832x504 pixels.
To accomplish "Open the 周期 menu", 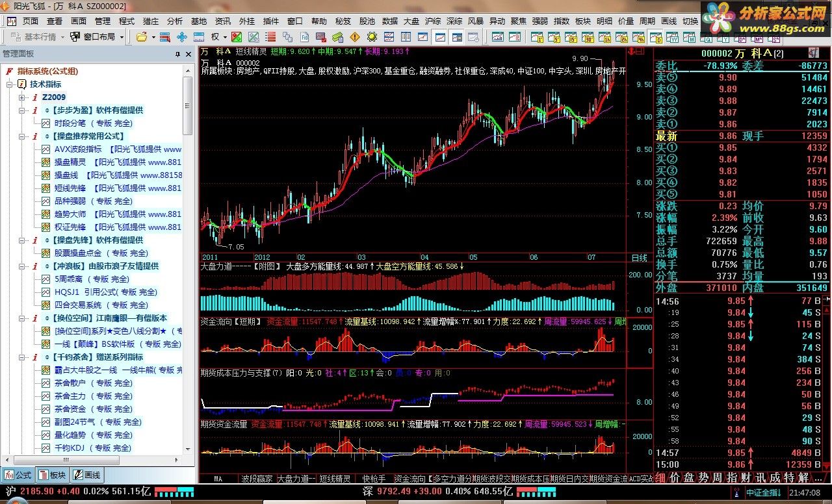I will coord(647,21).
